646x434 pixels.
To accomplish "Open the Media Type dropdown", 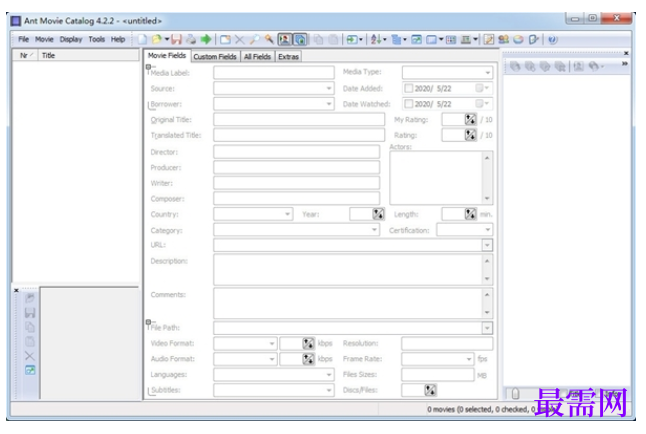I will tap(487, 73).
